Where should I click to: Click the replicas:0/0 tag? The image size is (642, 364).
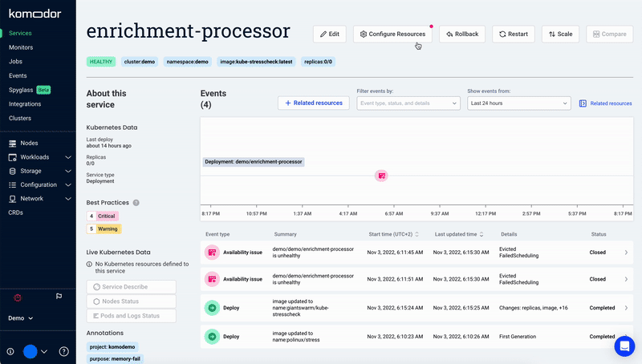click(318, 62)
